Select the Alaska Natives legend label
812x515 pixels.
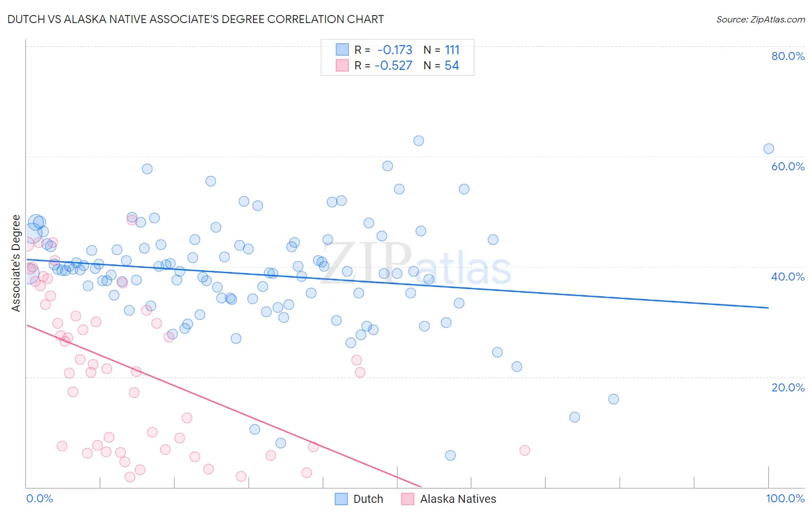(458, 499)
